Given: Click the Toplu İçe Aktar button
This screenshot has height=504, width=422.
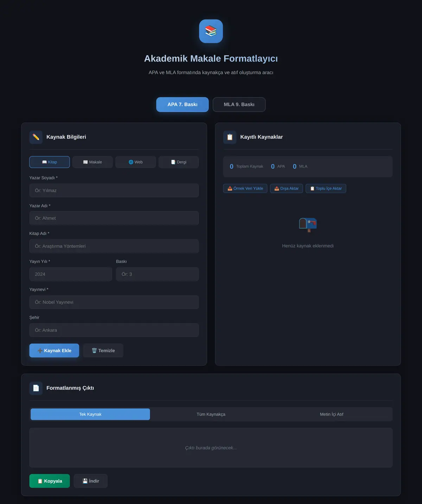Looking at the screenshot, I should [326, 188].
